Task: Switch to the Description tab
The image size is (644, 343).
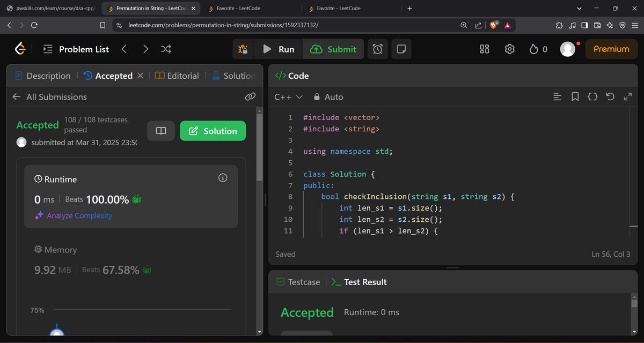Action: click(43, 76)
